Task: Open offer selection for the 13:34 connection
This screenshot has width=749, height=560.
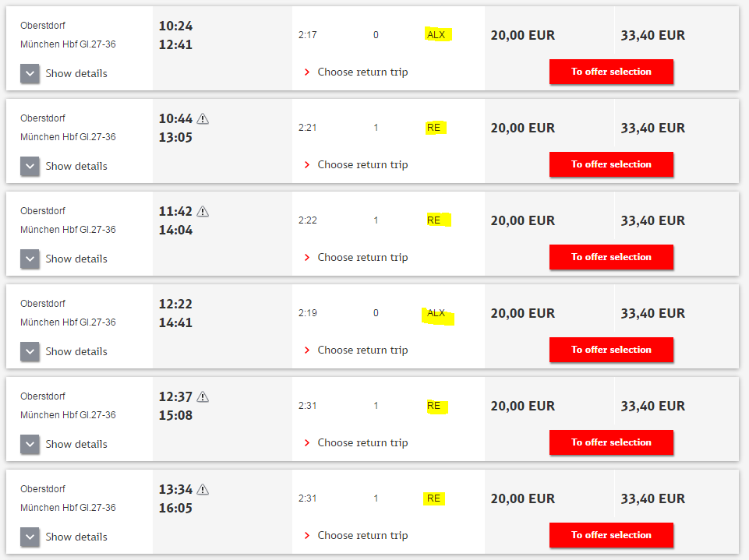Action: [x=611, y=535]
